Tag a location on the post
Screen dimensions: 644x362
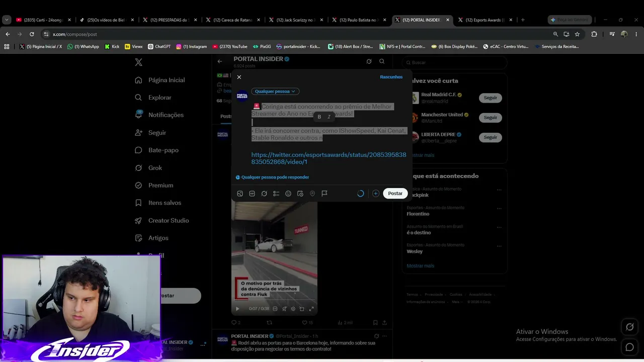(312, 194)
